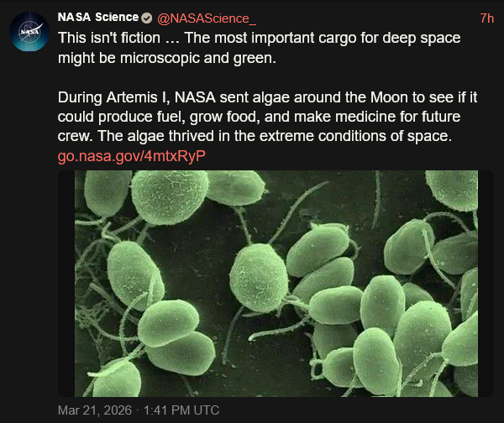The image size is (504, 423).
Task: Open the NASA profile avatar
Action: point(29,33)
